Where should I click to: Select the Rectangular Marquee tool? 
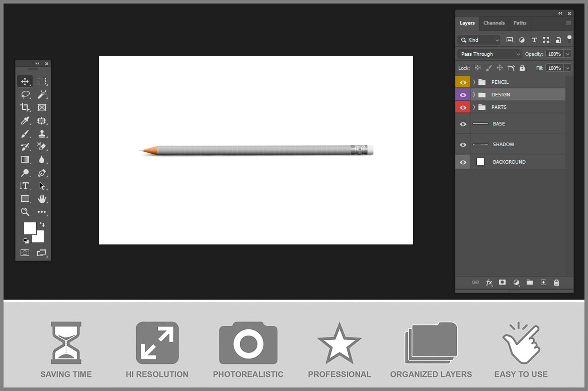42,81
